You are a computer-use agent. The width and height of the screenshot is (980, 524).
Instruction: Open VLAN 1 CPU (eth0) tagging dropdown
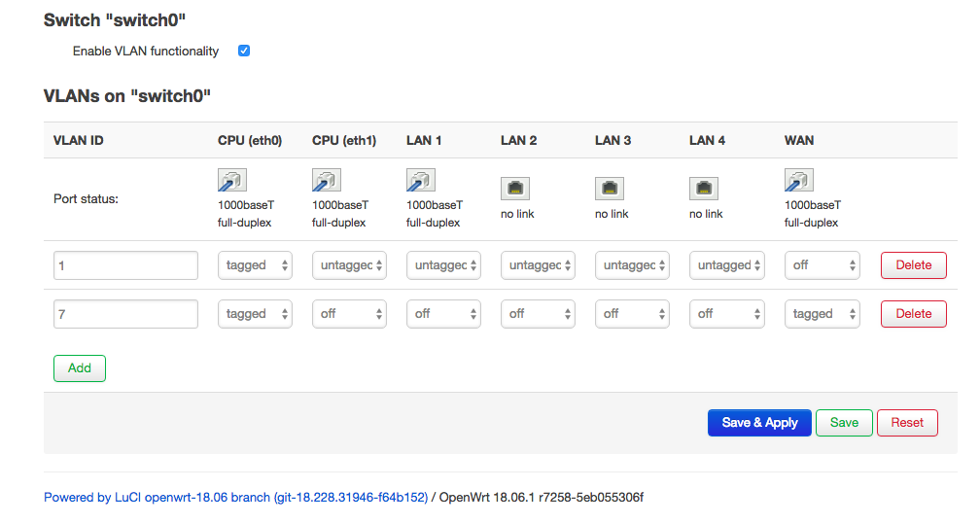point(255,265)
